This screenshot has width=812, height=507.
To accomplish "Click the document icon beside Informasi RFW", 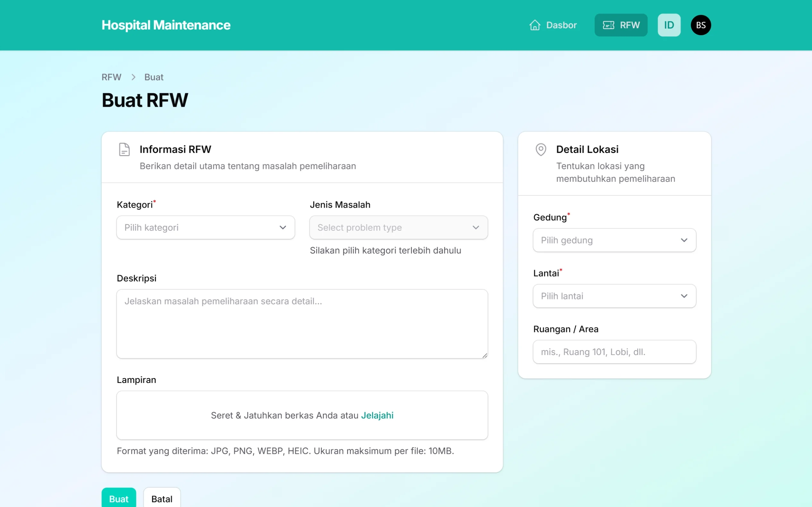I will [x=124, y=150].
